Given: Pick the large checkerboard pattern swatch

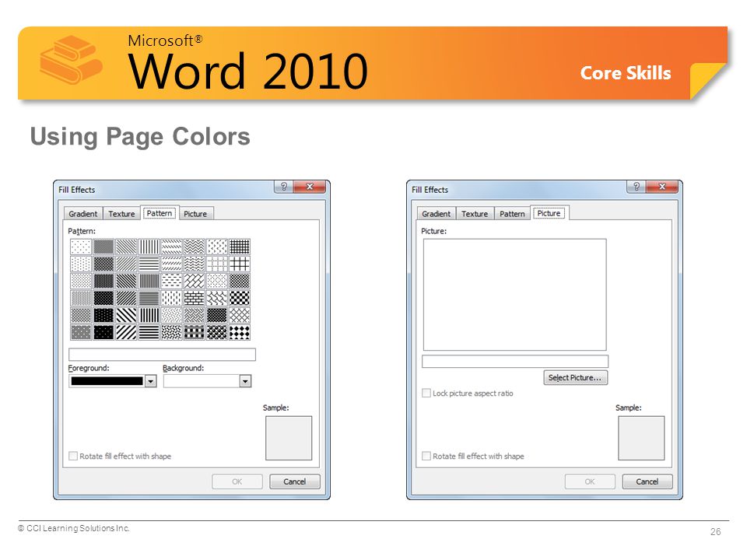Looking at the screenshot, I should 240,298.
